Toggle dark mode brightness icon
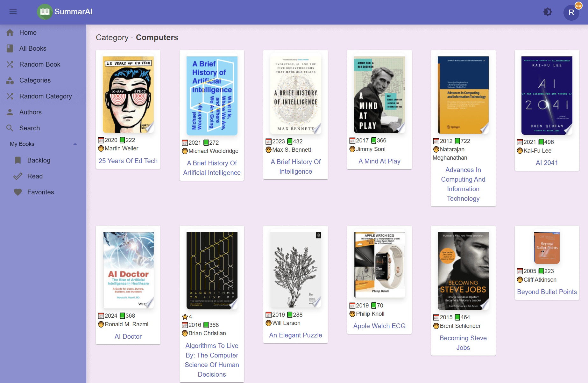The width and height of the screenshot is (588, 383). click(547, 12)
